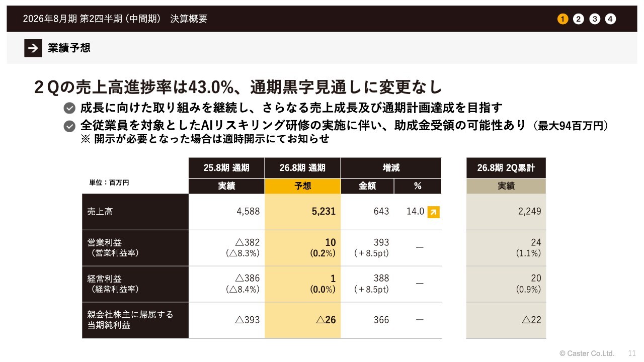Click the section 1 orange page indicator
This screenshot has height=362, width=644.
pos(562,19)
